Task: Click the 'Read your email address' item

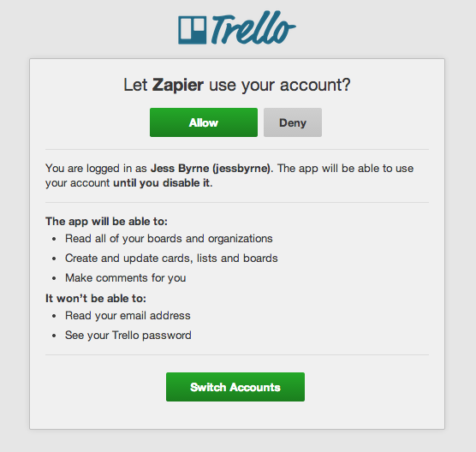Action: click(128, 316)
